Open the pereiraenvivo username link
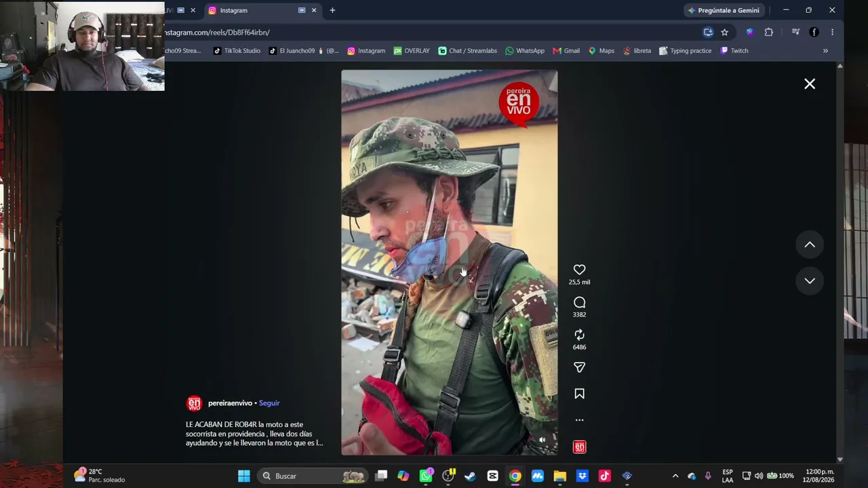 (x=230, y=403)
